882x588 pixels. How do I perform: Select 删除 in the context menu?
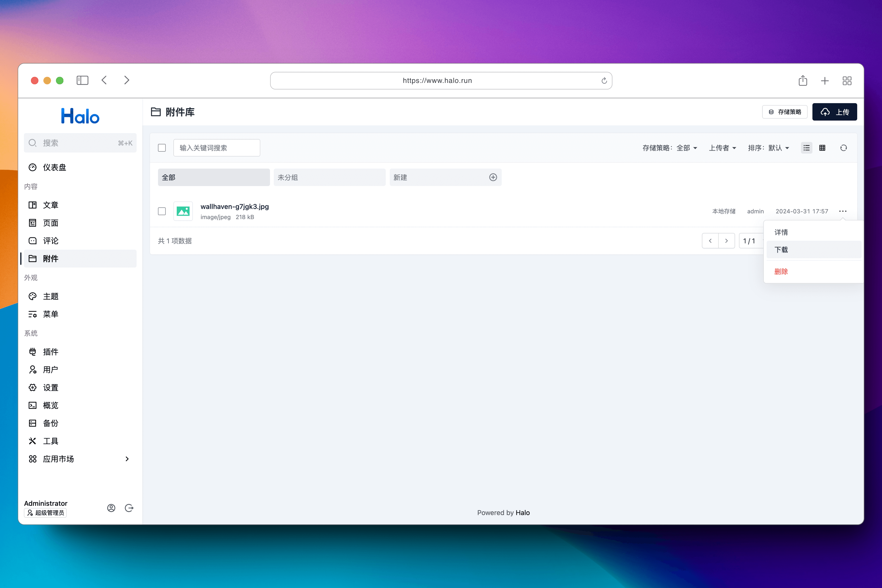point(781,271)
